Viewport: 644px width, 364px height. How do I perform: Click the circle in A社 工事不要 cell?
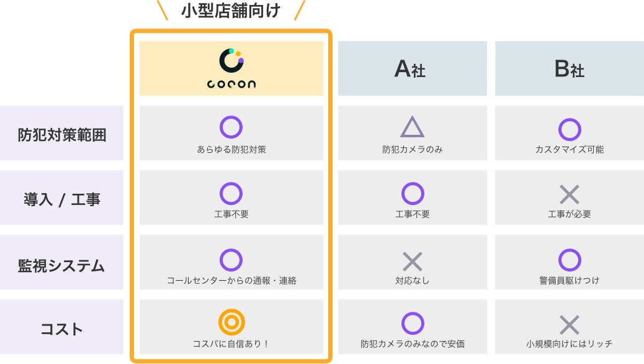413,193
